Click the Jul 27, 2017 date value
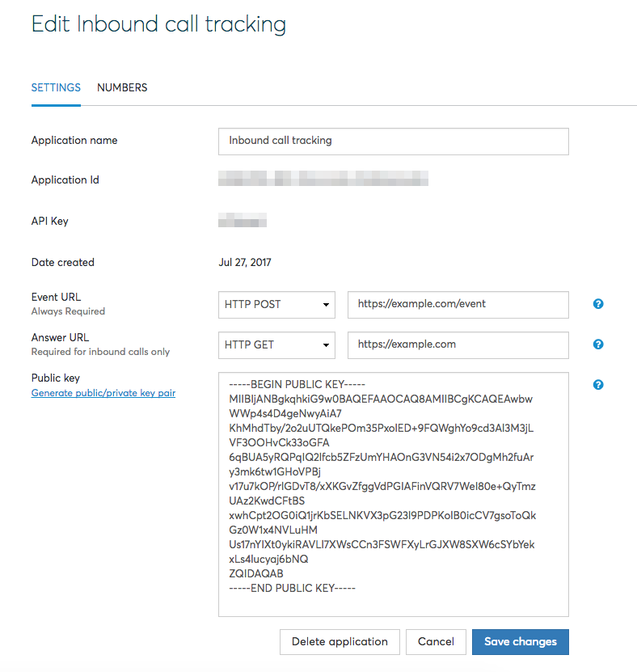This screenshot has width=637, height=672. [245, 262]
